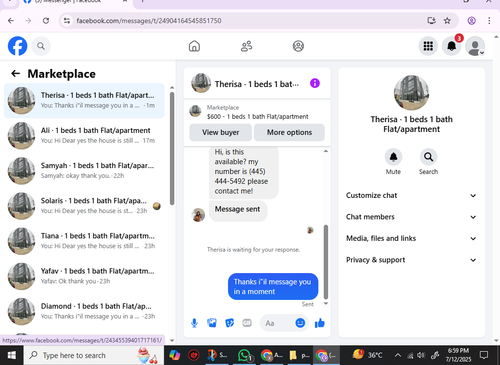Open Samyah conversation in list
The height and width of the screenshot is (365, 500).
pos(84,171)
